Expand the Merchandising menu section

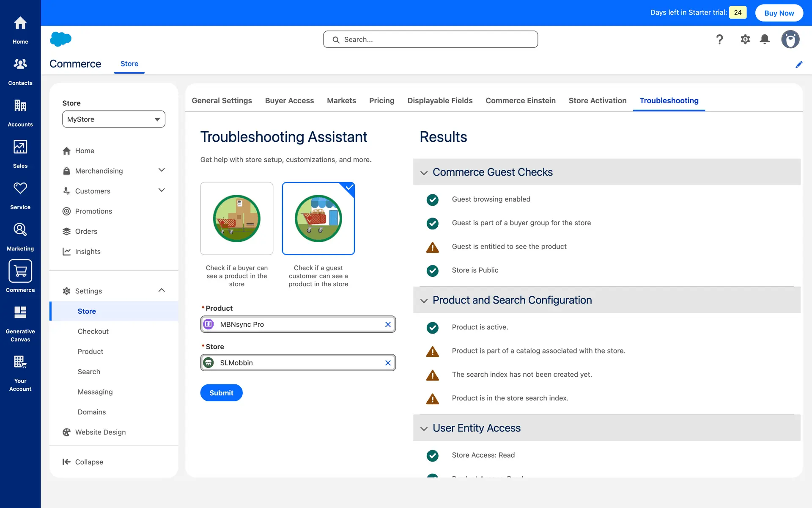(x=161, y=170)
